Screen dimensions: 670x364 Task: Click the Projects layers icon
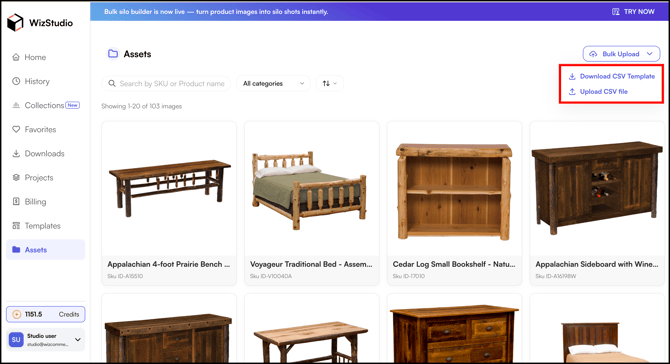click(x=16, y=178)
